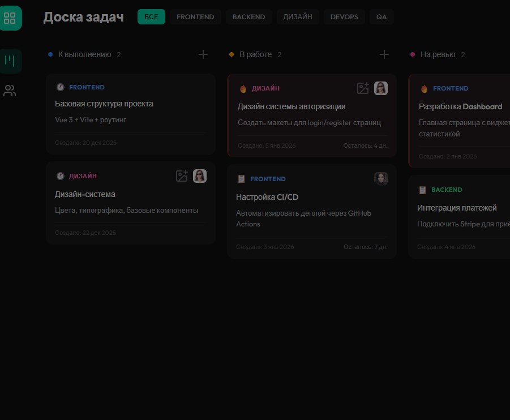Image resolution: width=510 pixels, height=420 pixels.
Task: Add task to 'В работе' column
Action: (384, 54)
